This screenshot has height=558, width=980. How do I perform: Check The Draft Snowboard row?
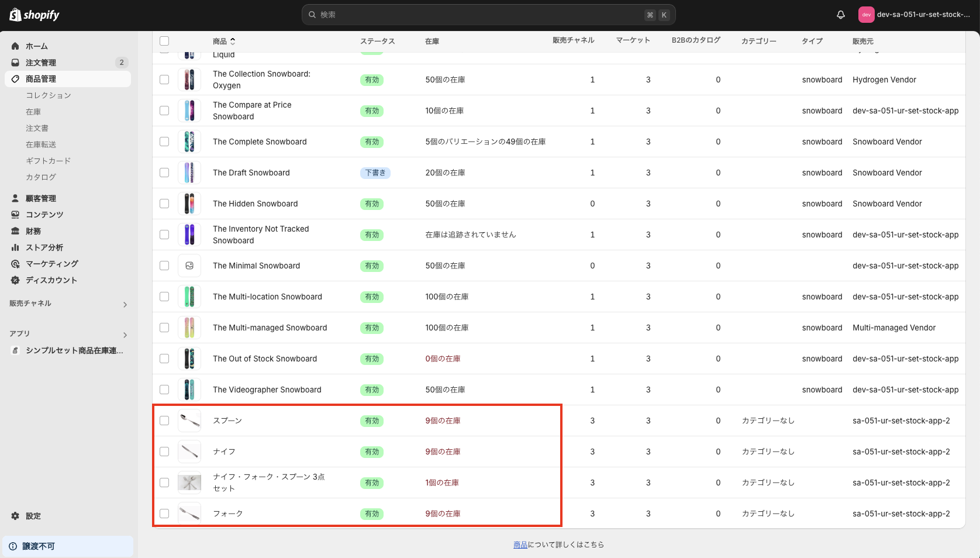coord(164,173)
